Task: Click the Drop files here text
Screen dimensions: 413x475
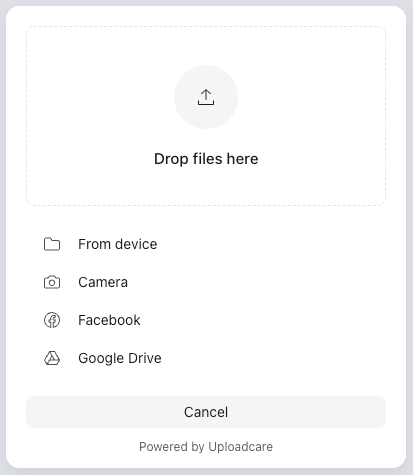Action: 206,159
